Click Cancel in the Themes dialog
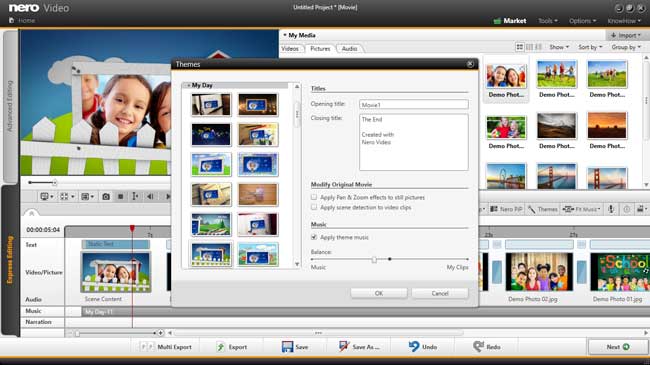The height and width of the screenshot is (365, 650). pos(440,293)
